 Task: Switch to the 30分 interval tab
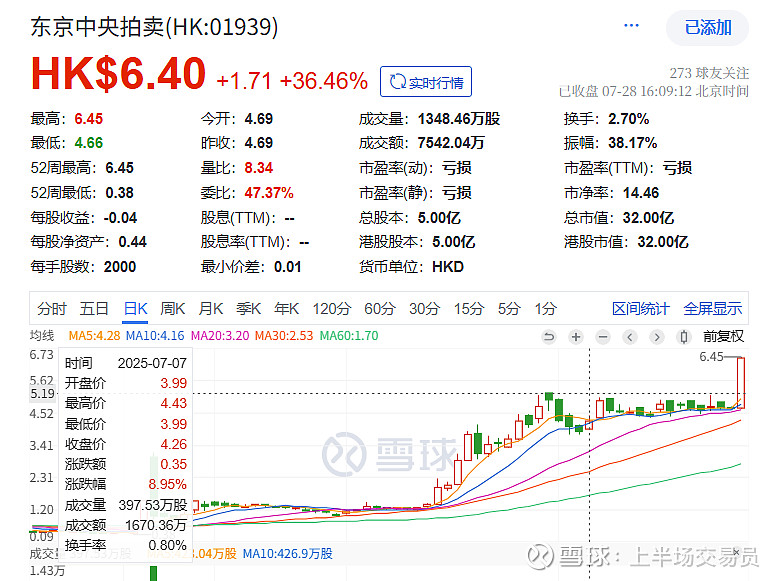[424, 309]
